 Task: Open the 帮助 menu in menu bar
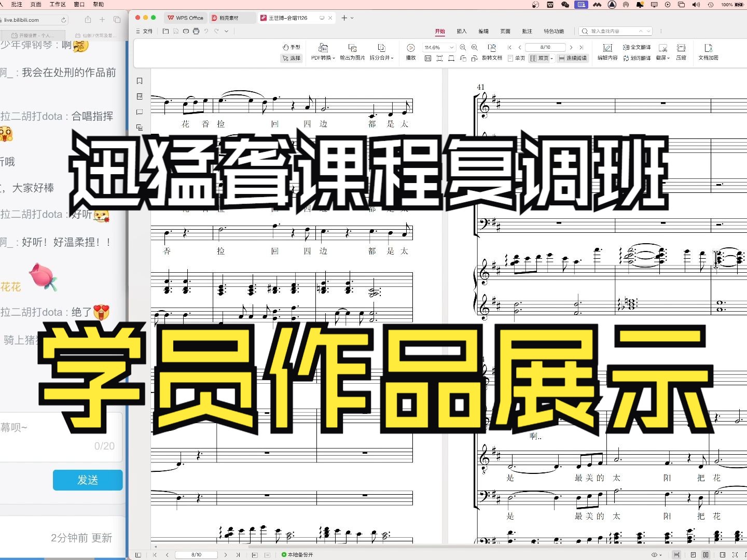pos(99,4)
